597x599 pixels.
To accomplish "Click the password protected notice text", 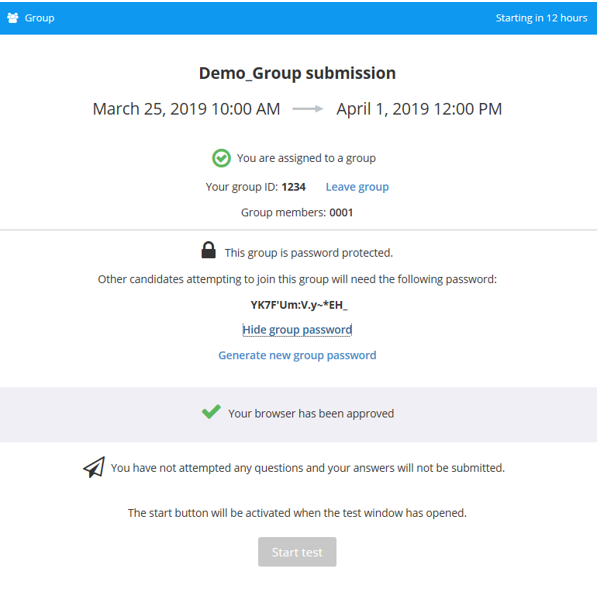I will pos(309,253).
